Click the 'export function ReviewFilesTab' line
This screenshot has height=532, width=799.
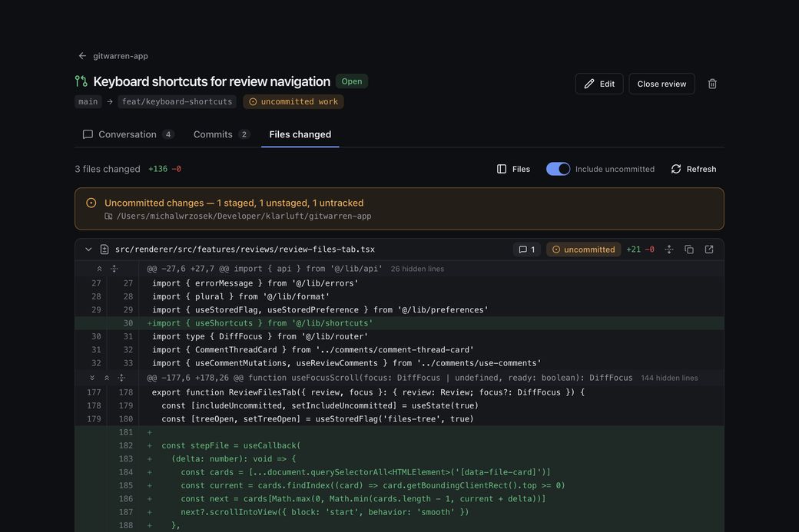click(399, 392)
